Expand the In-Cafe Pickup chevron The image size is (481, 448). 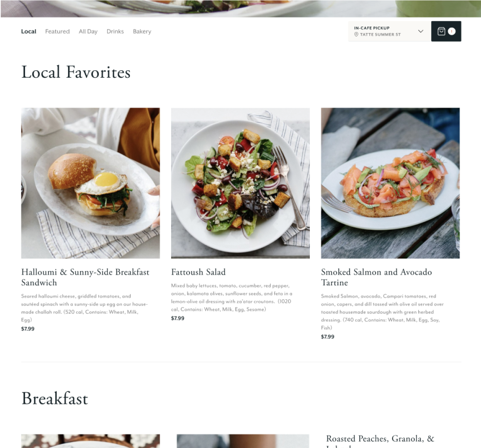421,31
